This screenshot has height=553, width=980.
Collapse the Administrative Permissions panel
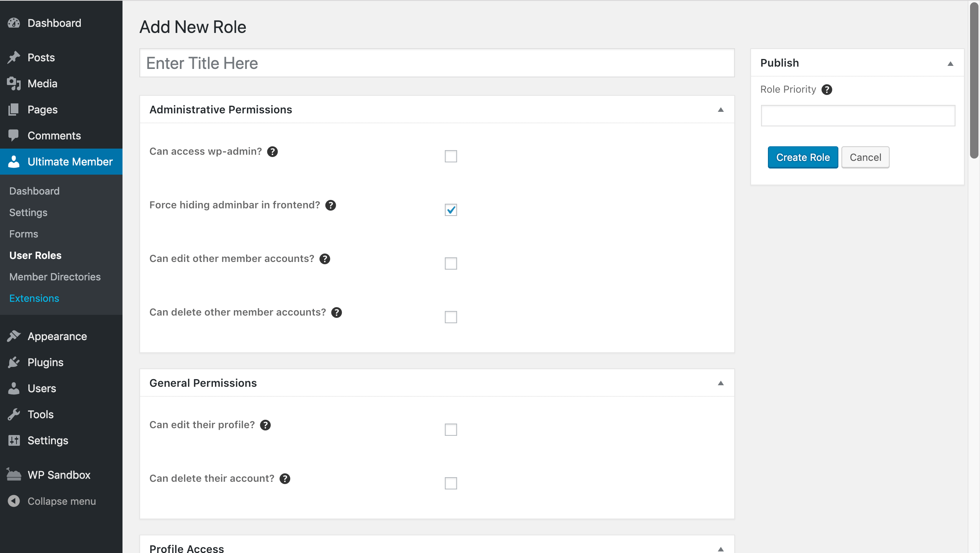(x=720, y=110)
